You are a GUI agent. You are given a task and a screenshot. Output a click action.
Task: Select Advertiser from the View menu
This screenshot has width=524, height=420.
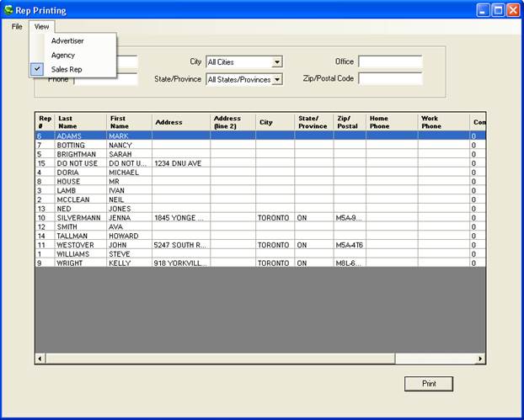(67, 40)
